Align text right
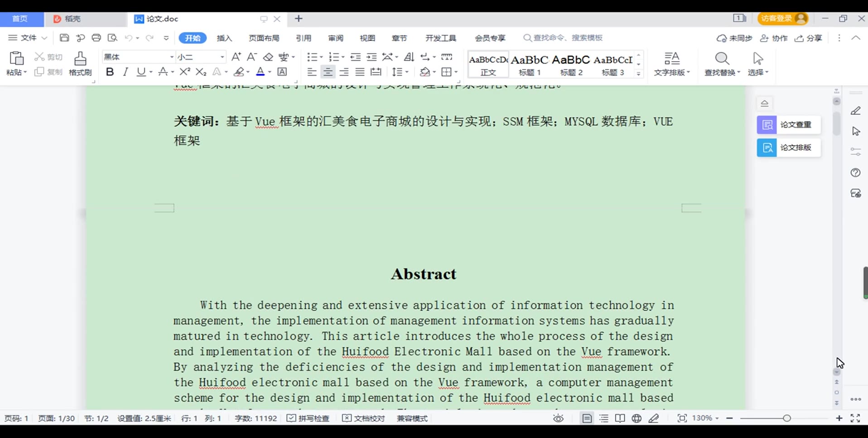Viewport: 868px width, 438px height. [344, 72]
